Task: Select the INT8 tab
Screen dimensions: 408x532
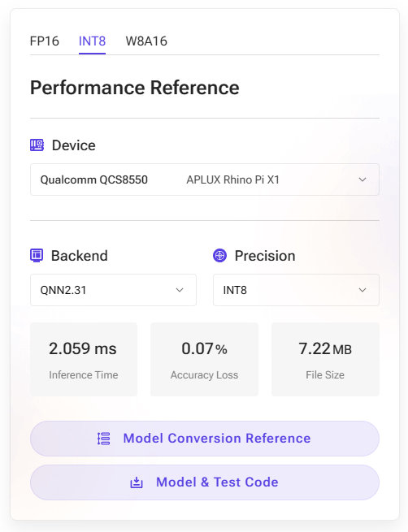Action: coord(93,41)
